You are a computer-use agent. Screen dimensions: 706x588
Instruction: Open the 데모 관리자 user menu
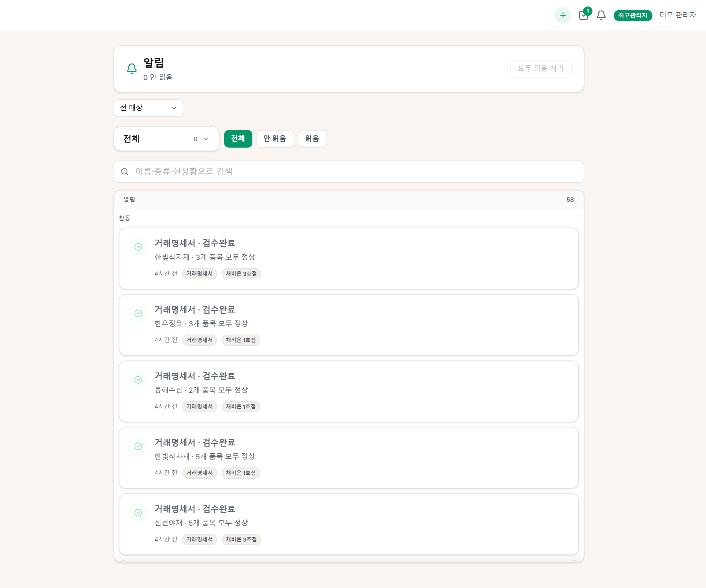[678, 15]
